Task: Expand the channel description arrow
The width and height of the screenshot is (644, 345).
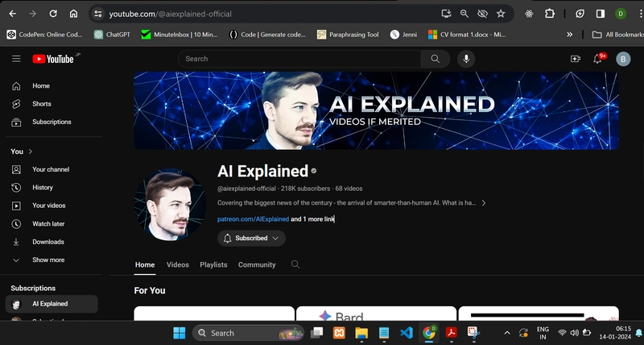Action: point(484,203)
